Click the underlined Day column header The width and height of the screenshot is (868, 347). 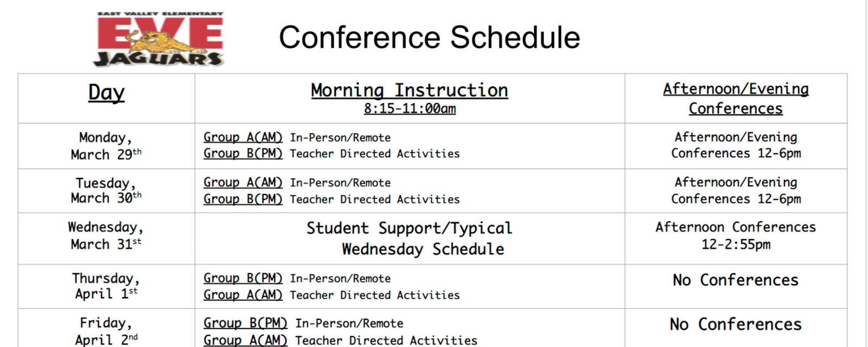[106, 93]
